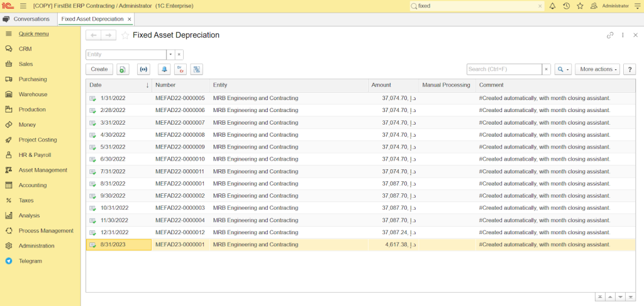The image size is (644, 306).
Task: Open Process Management section
Action: click(x=46, y=230)
